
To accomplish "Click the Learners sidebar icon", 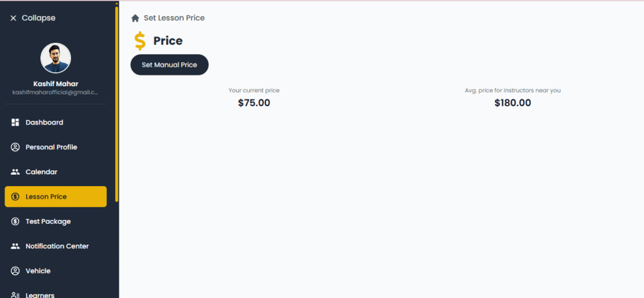I will point(16,295).
